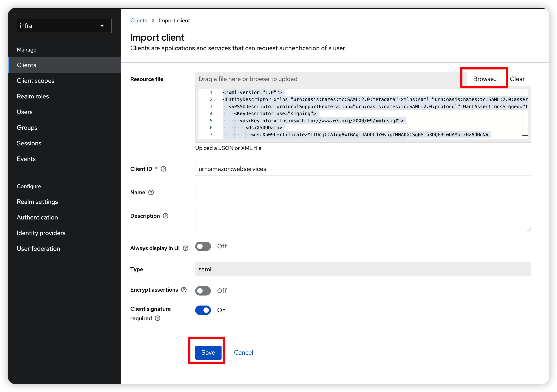The width and height of the screenshot is (557, 392).
Task: Click the Type saml field
Action: point(363,269)
